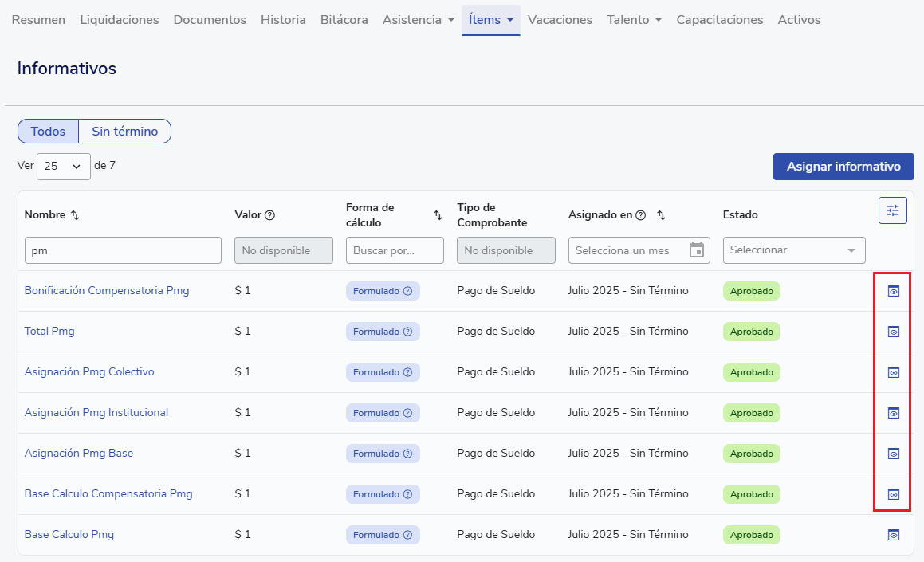This screenshot has width=924, height=562.
Task: Open the Asignación Pmg Base link
Action: (79, 454)
